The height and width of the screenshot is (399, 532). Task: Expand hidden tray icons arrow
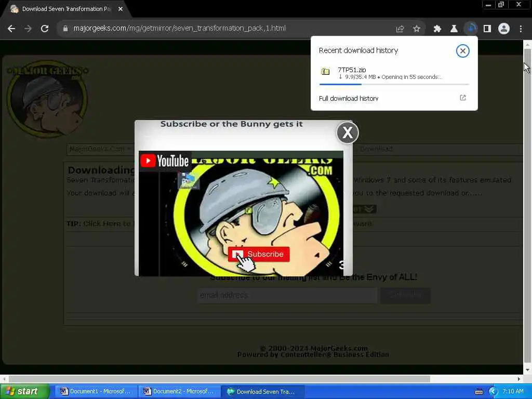point(493,392)
